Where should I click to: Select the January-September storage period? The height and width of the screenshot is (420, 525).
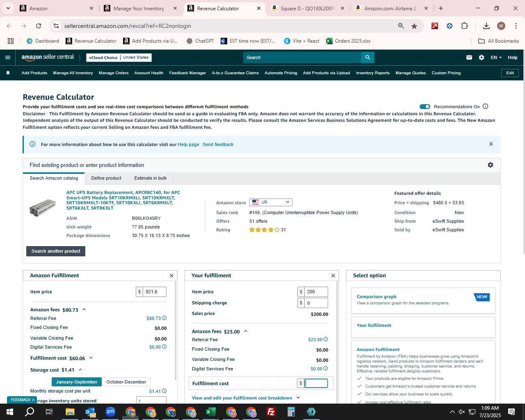click(77, 382)
